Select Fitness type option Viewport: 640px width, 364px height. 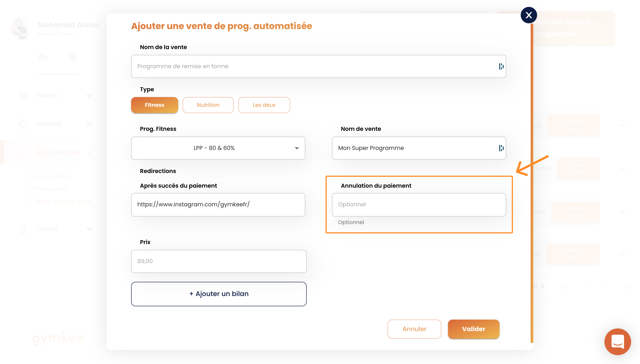pyautogui.click(x=154, y=105)
